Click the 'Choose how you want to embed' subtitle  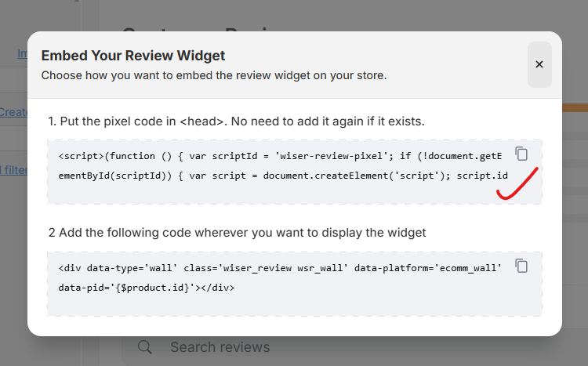(213, 76)
